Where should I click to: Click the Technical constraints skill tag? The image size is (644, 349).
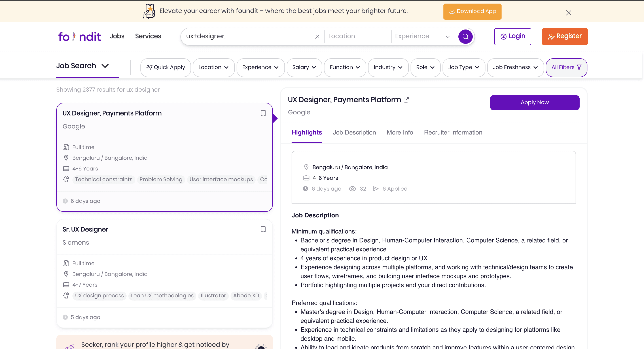point(104,179)
